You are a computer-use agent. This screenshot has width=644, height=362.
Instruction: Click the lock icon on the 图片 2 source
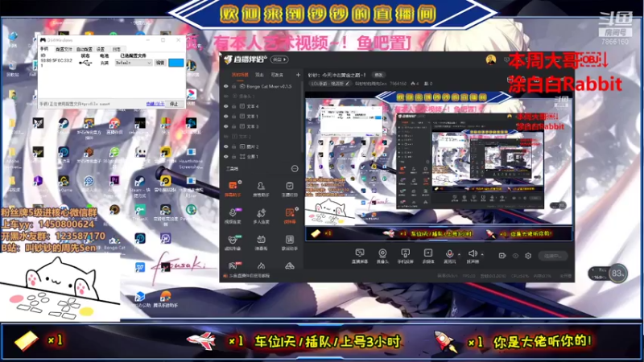coord(233,146)
